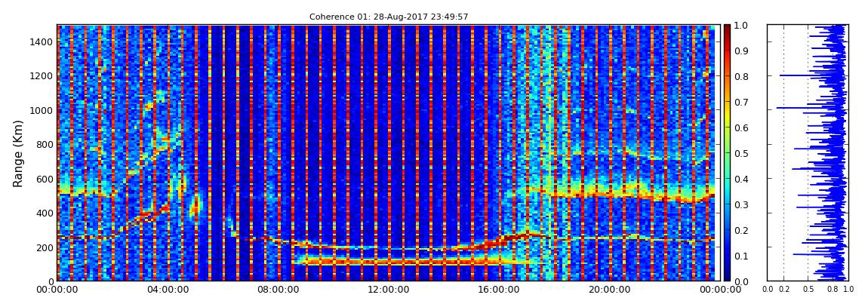Click the colorbar 0.2 label
Viewport: 868px width, 307px height.
[742, 231]
